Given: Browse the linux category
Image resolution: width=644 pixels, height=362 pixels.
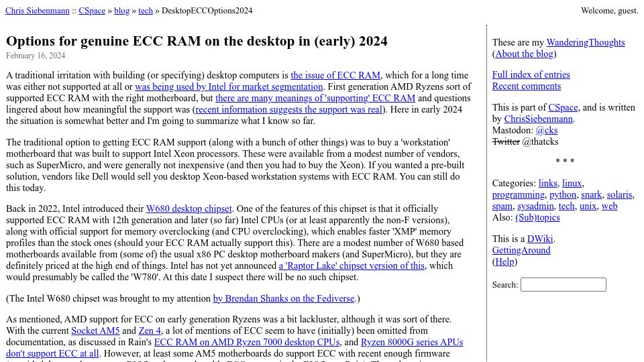Looking at the screenshot, I should pos(572,183).
